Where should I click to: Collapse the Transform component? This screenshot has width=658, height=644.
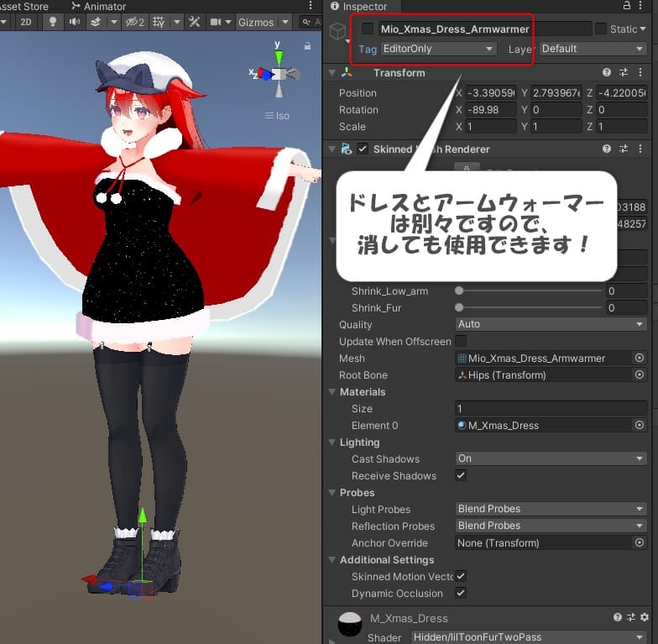tap(332, 72)
